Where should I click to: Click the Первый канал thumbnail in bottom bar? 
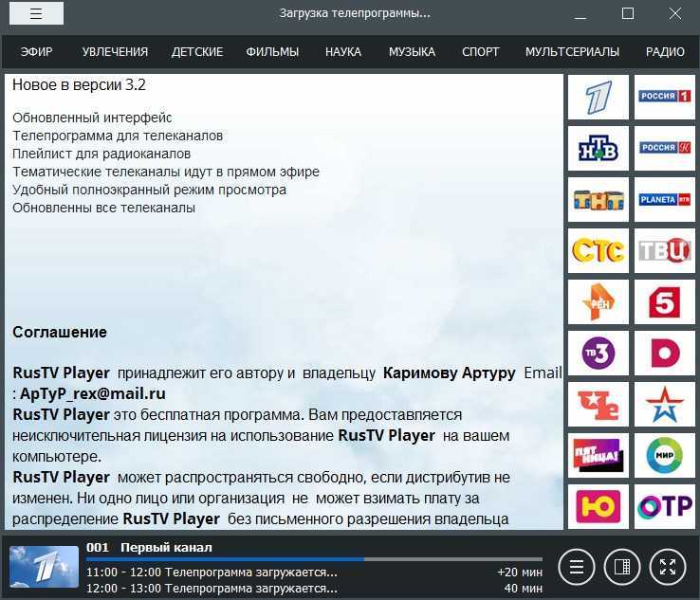tap(44, 567)
